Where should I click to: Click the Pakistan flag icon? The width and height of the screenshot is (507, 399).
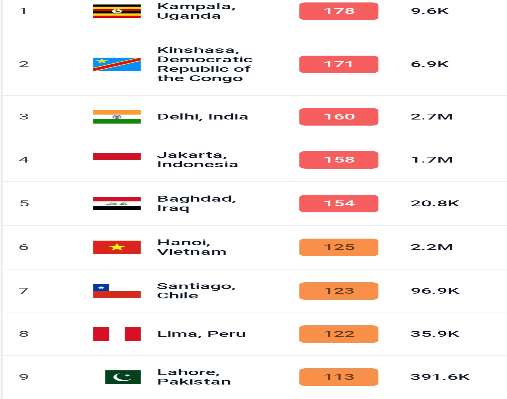pyautogui.click(x=123, y=377)
